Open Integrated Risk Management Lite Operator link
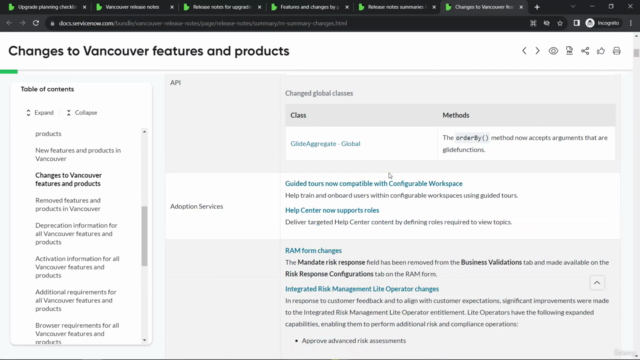 coord(362,289)
